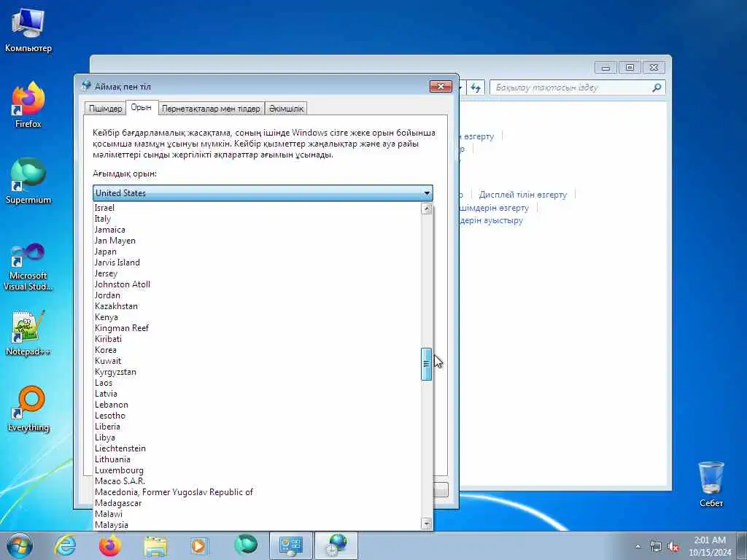This screenshot has height=560, width=747.
Task: Click the muted volume tray icon
Action: (x=673, y=547)
